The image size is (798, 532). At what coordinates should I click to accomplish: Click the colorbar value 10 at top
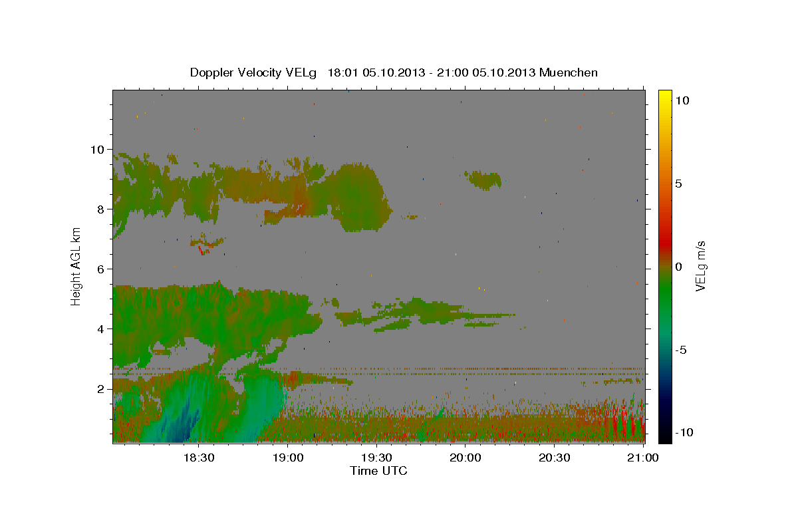click(682, 100)
